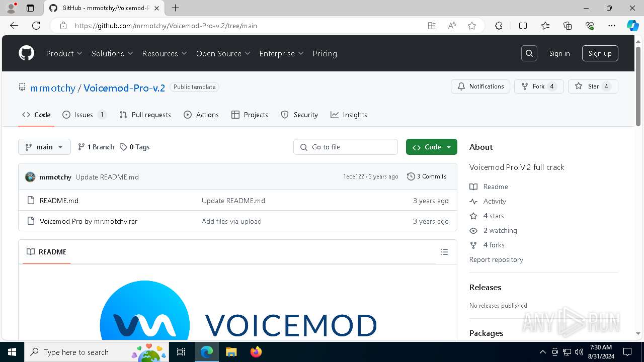
Task: Fork the repository with Fork button
Action: tap(539, 86)
